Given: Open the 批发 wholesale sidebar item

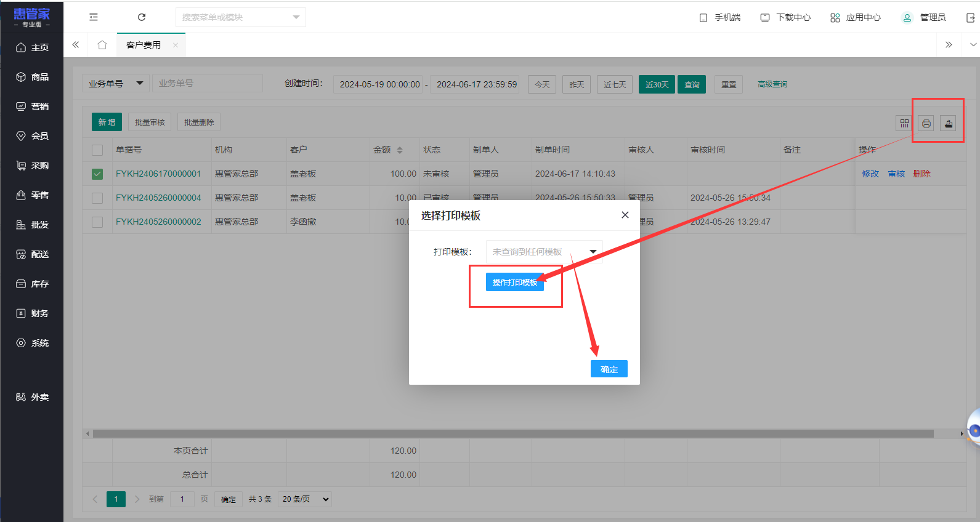Looking at the screenshot, I should (32, 225).
